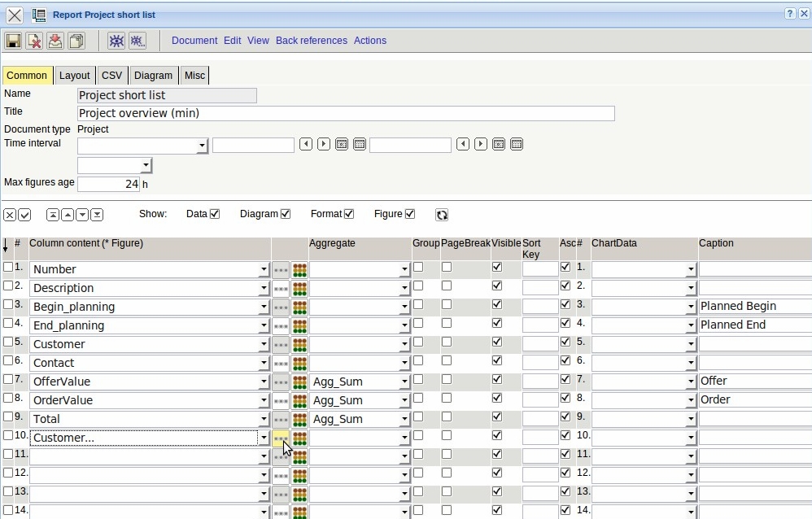Enable Group checkbox for Customer row 5
The image size is (812, 519).
[418, 342]
